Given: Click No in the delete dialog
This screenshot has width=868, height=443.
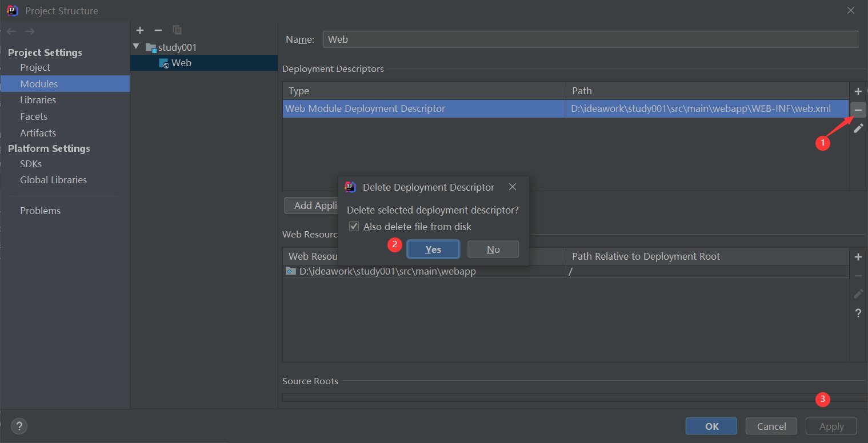Looking at the screenshot, I should click(493, 249).
